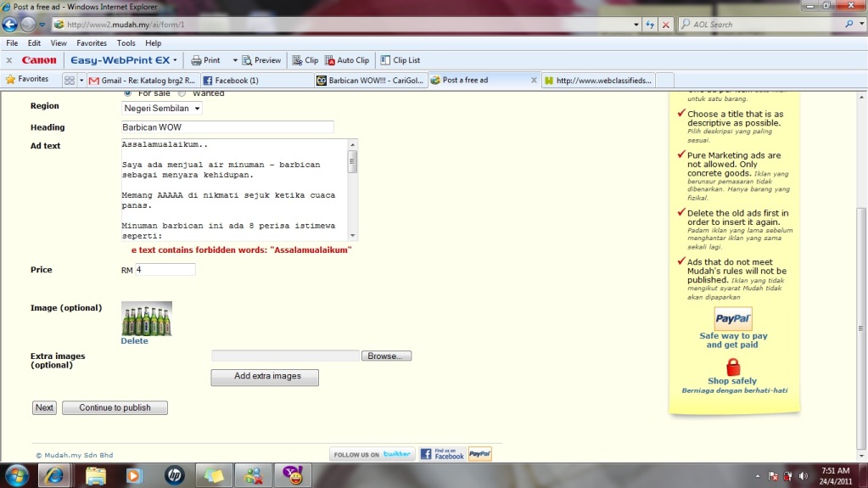
Task: Open Windows Explorer folder taskbar icon
Action: 95,476
